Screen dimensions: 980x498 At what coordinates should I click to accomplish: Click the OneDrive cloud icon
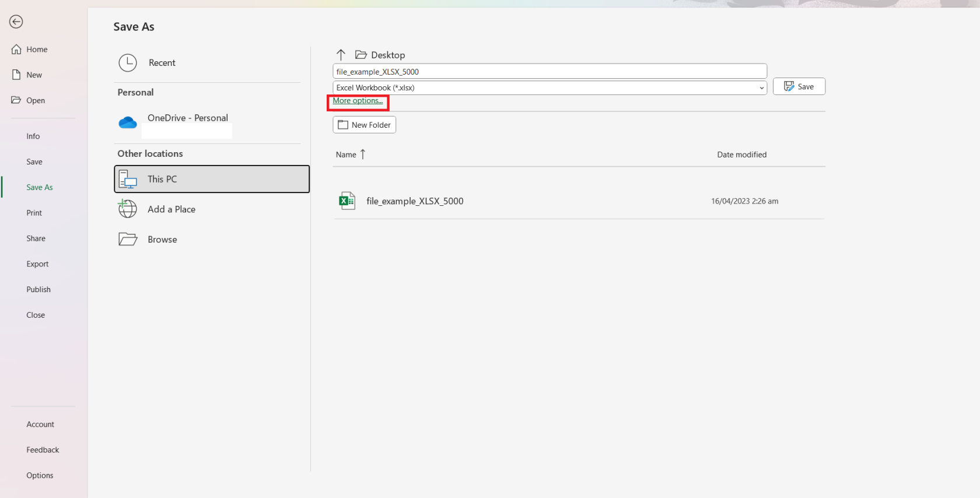point(128,122)
